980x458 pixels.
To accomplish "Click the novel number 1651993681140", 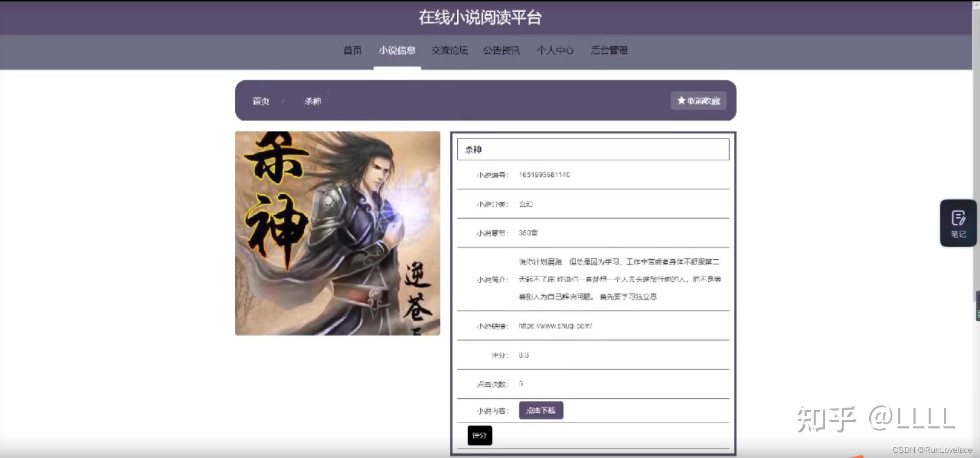I will 544,175.
